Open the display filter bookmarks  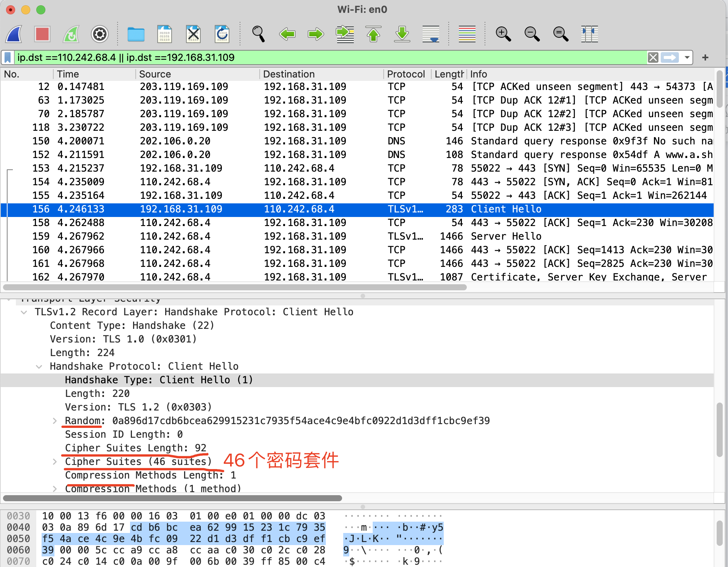[x=7, y=57]
